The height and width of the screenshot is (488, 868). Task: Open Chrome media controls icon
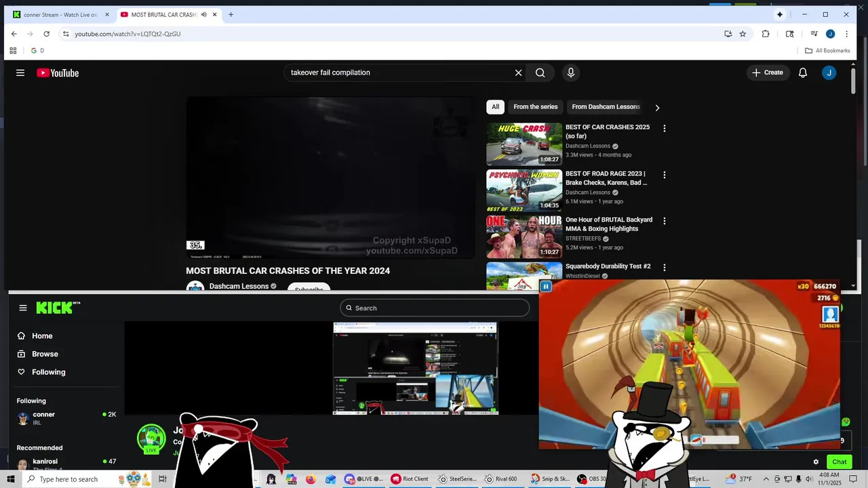(814, 34)
